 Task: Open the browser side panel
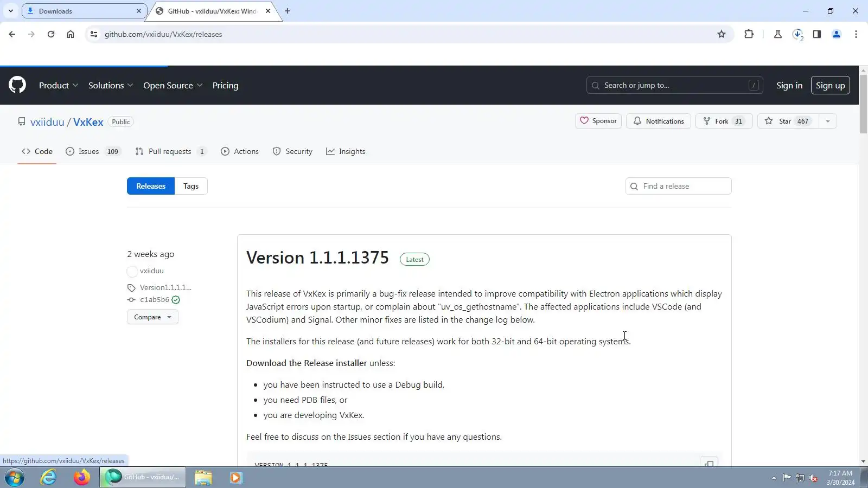click(817, 34)
